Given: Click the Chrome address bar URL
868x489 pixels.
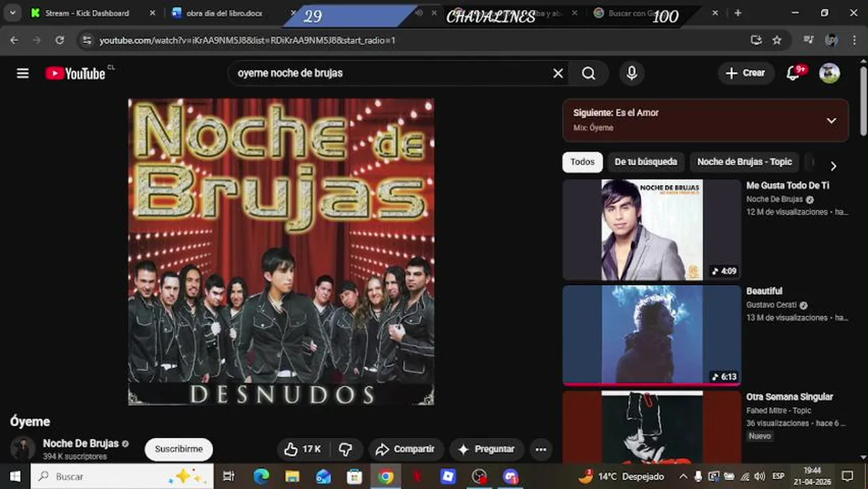Looking at the screenshot, I should pyautogui.click(x=247, y=40).
